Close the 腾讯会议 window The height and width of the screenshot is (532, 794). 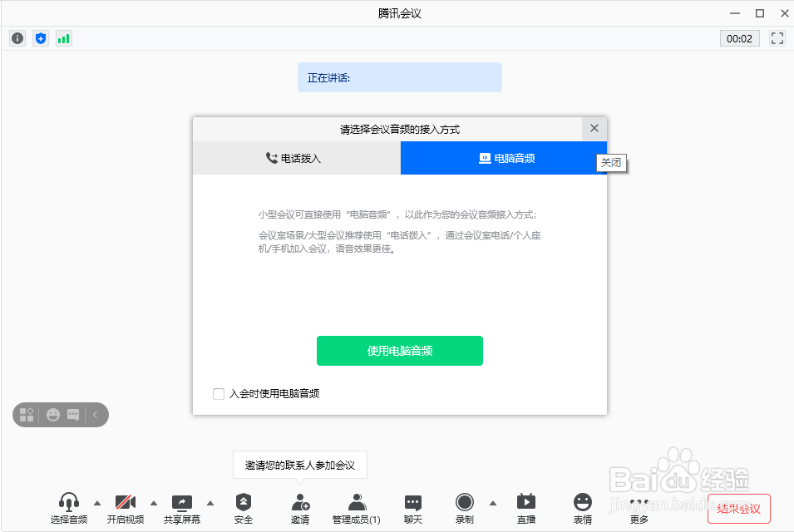pos(784,13)
